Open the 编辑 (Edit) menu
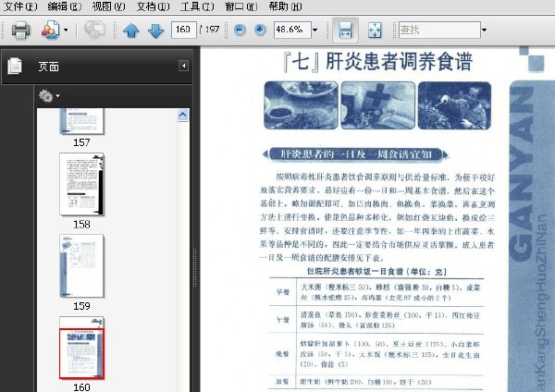Screen dimensions: 555x392 click(65, 6)
